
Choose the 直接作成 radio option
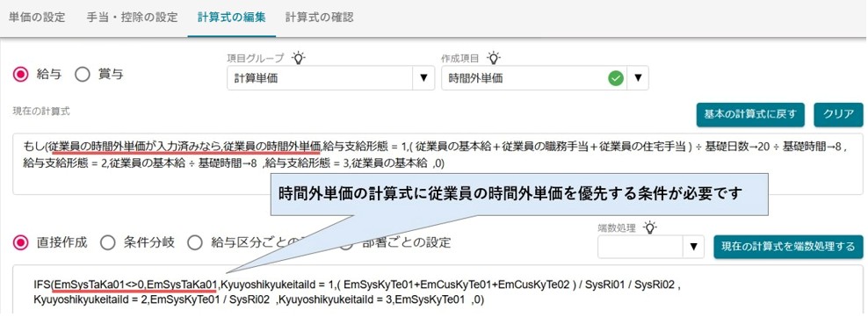[20, 242]
